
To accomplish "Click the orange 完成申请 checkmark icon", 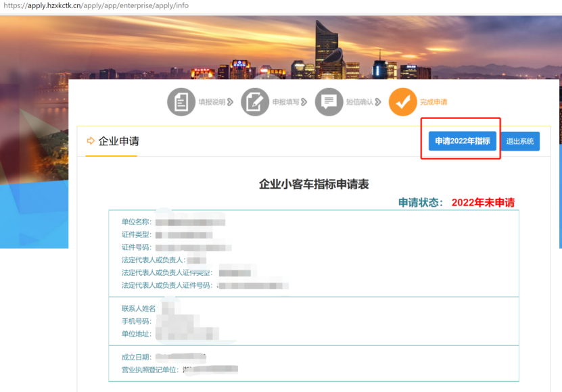I will click(x=403, y=102).
